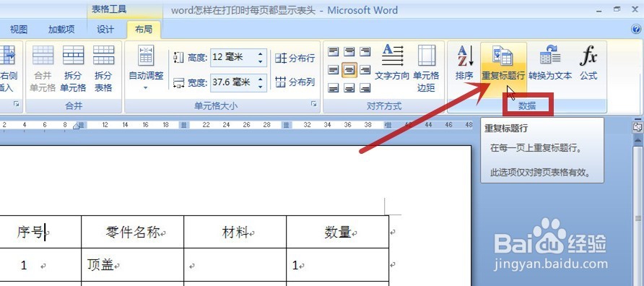Click the 零件名称 header cell
The width and height of the screenshot is (644, 286).
pos(133,232)
